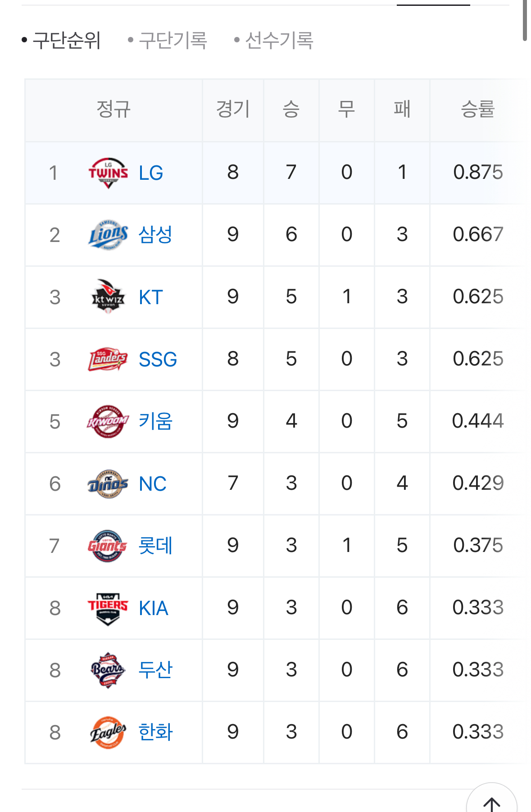The width and height of the screenshot is (531, 812).
Task: Click the page scrollbar thumb
Action: 525,20
